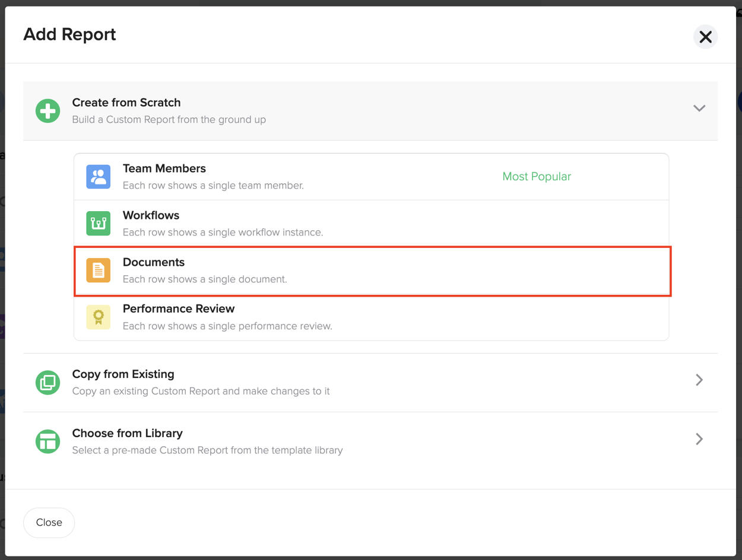
Task: Click the Most Popular label
Action: tap(537, 177)
